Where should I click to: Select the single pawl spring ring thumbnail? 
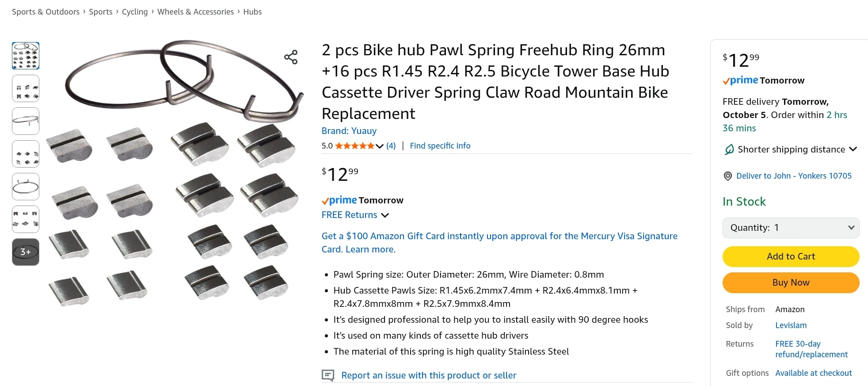[x=26, y=121]
